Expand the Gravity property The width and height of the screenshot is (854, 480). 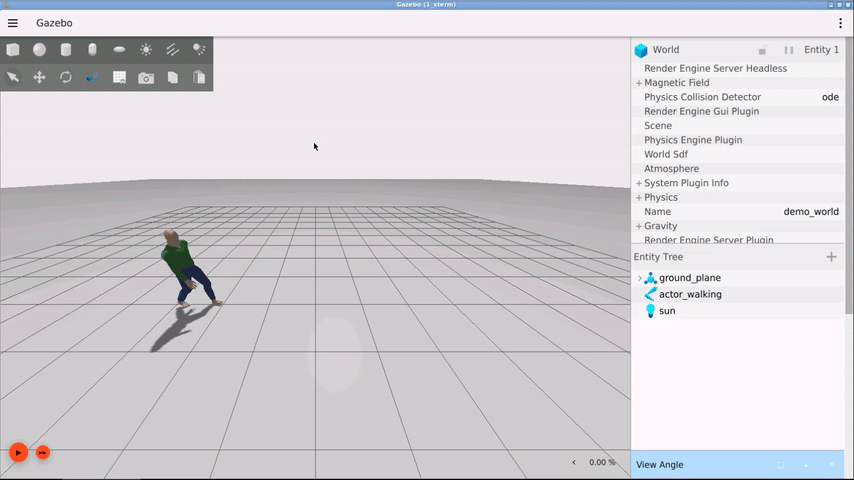[638, 226]
